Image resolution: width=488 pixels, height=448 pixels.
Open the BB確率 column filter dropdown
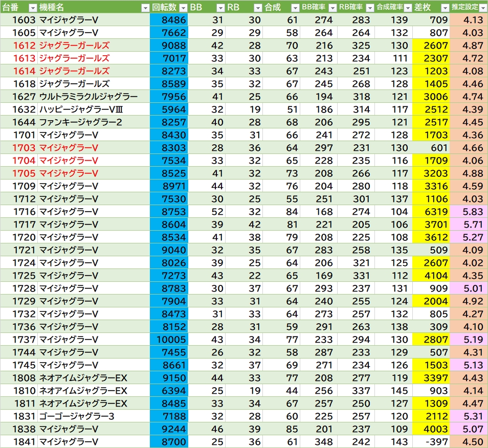tap(332, 8)
